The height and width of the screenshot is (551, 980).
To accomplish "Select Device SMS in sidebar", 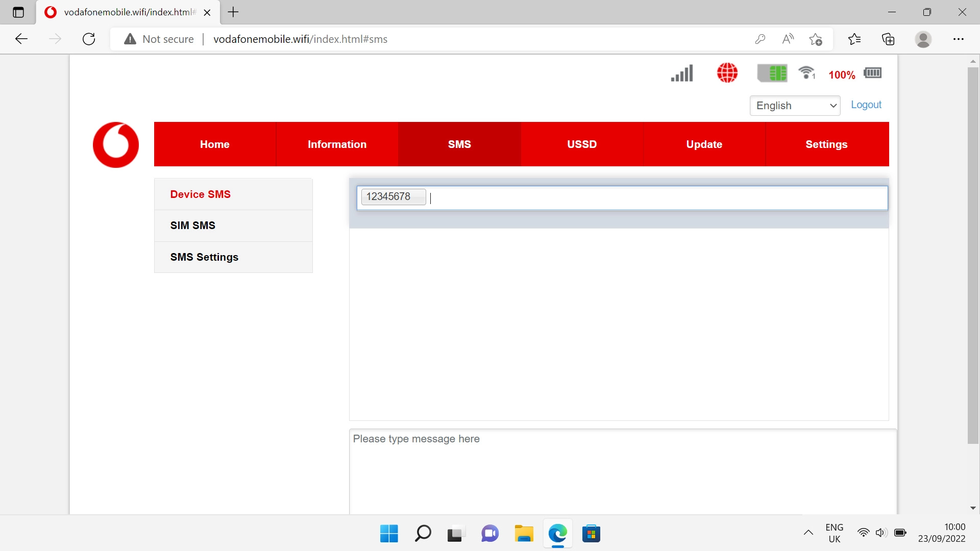I will (233, 194).
